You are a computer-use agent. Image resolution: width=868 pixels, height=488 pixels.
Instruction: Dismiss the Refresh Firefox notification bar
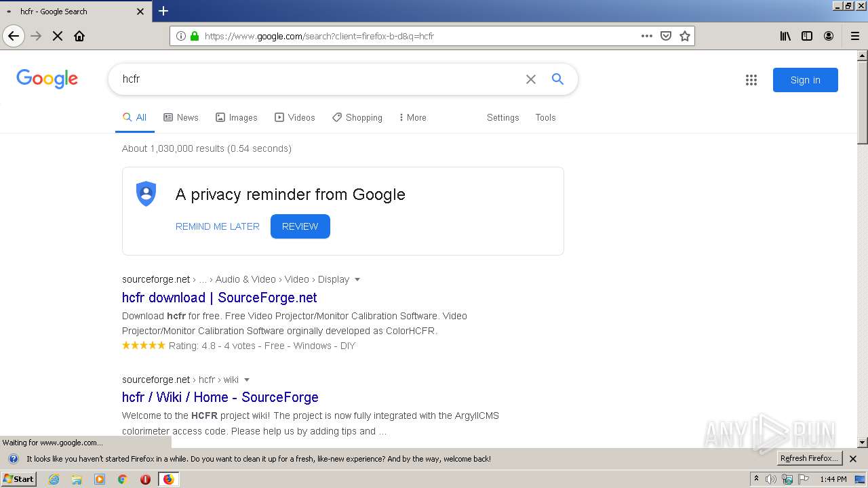tap(853, 459)
